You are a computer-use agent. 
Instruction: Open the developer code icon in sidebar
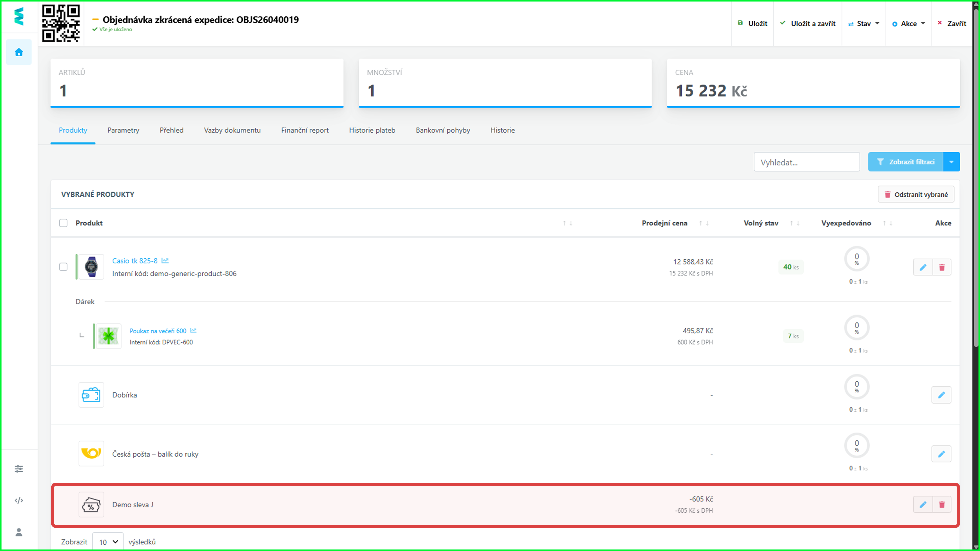[19, 500]
